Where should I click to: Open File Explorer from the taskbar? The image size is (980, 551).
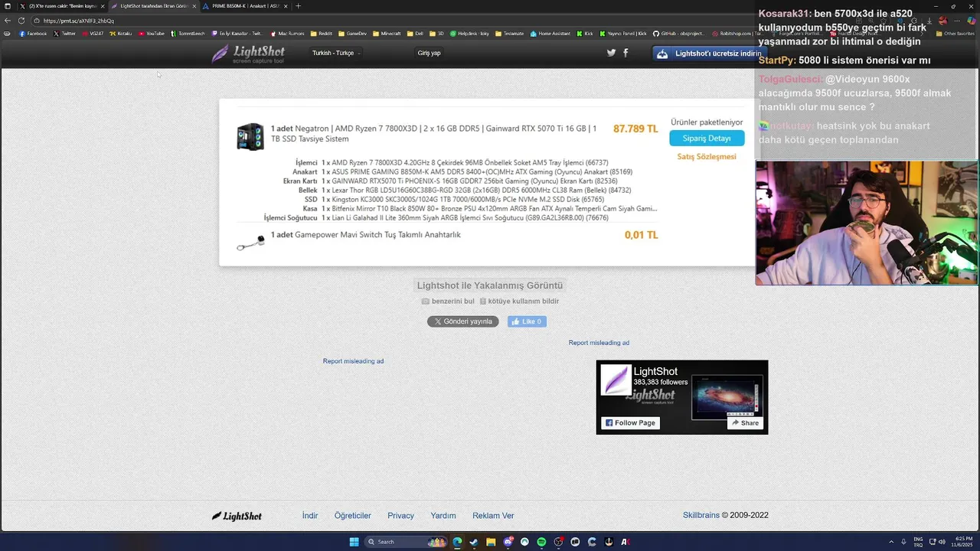pyautogui.click(x=491, y=542)
